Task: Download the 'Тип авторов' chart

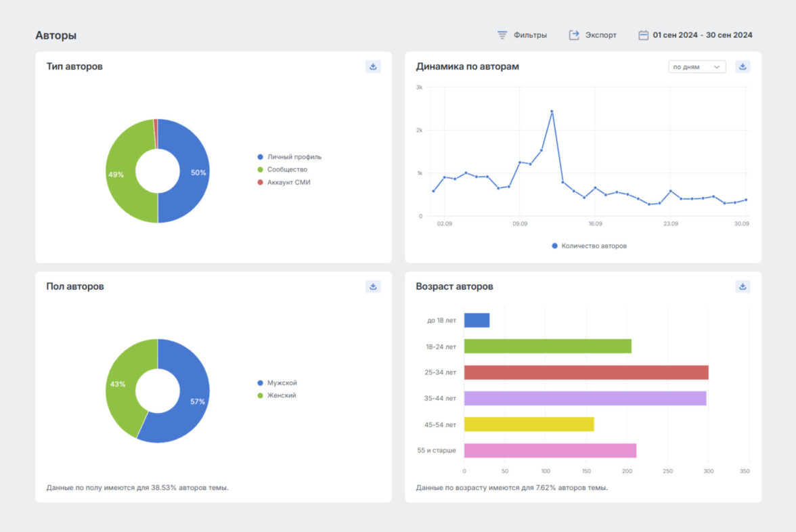Action: pyautogui.click(x=373, y=66)
